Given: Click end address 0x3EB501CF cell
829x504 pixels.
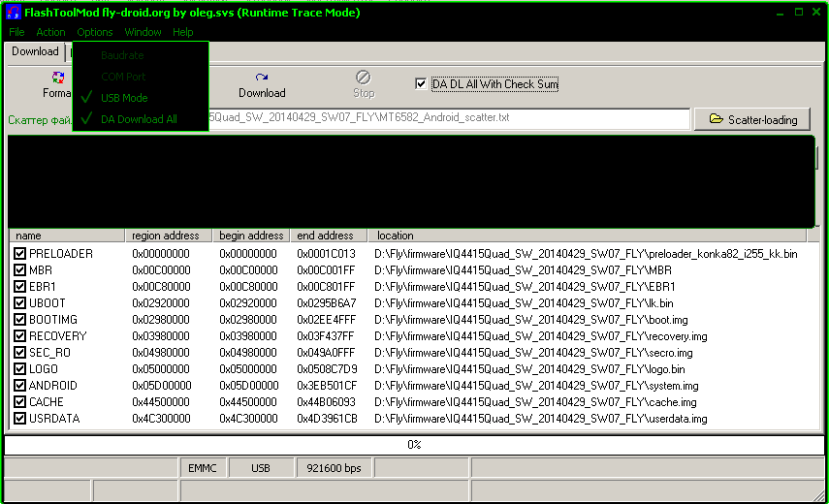Looking at the screenshot, I should 327,385.
